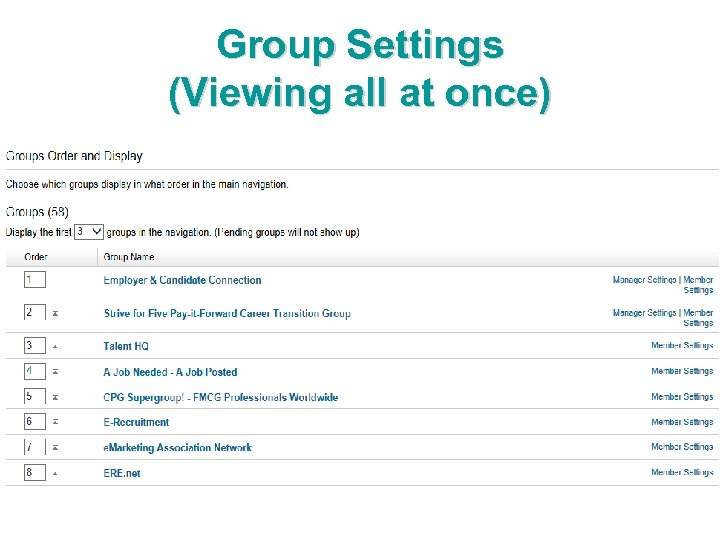Click the move-to-top arrow beside E-Recruitment
This screenshot has height=540, width=720.
(x=55, y=422)
